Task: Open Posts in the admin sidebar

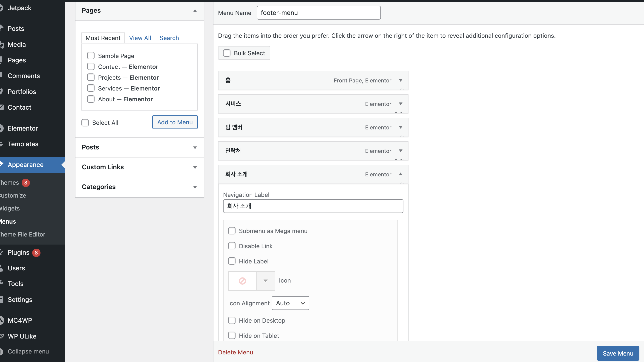Action: pyautogui.click(x=16, y=29)
